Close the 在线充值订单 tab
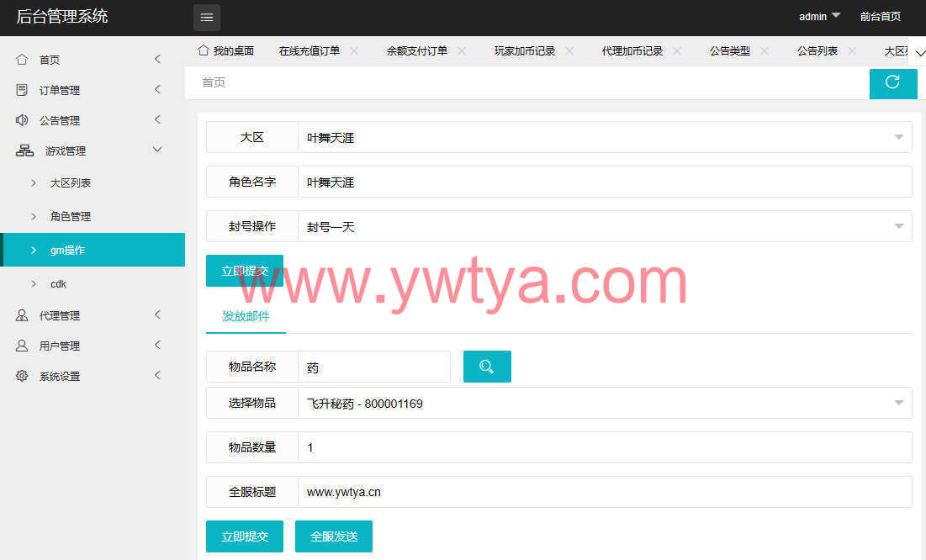926x560 pixels. (354, 50)
